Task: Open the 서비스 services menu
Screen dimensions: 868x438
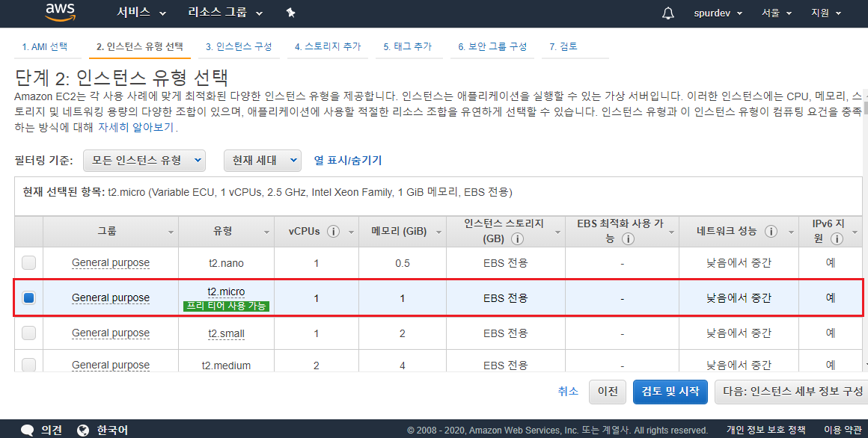Action: click(x=141, y=13)
